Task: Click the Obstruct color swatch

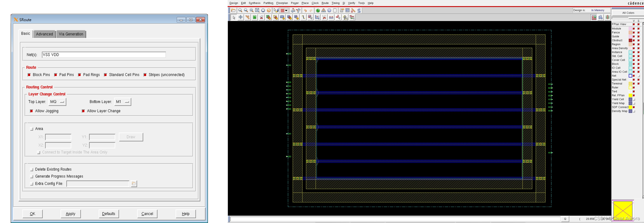Action: pyautogui.click(x=630, y=40)
